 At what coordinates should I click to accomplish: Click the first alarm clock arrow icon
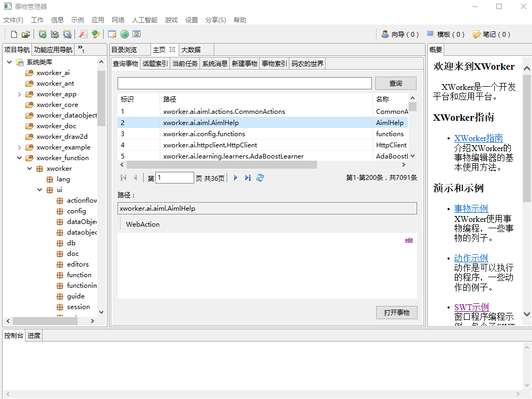point(43,34)
